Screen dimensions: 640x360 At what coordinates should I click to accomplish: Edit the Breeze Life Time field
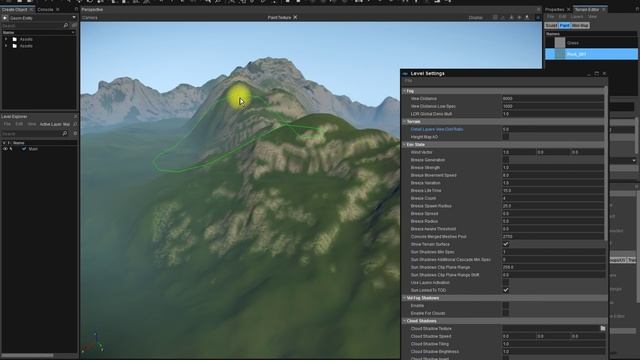point(553,191)
